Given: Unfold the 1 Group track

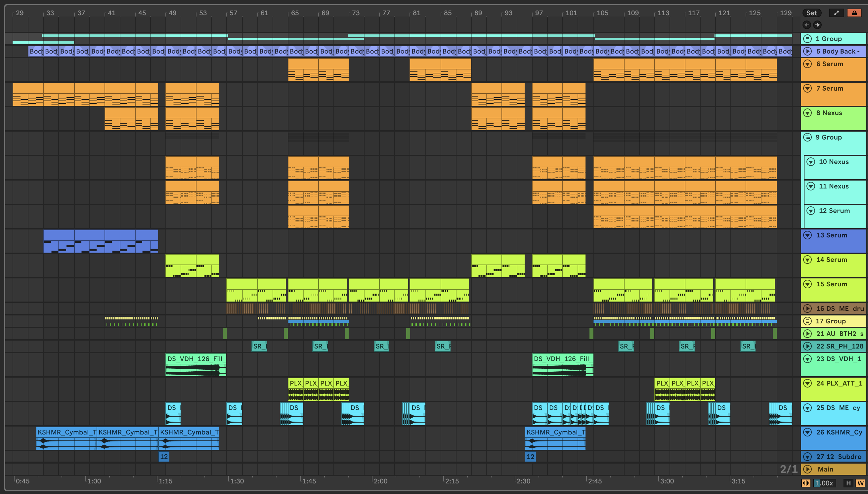Looking at the screenshot, I should [807, 39].
